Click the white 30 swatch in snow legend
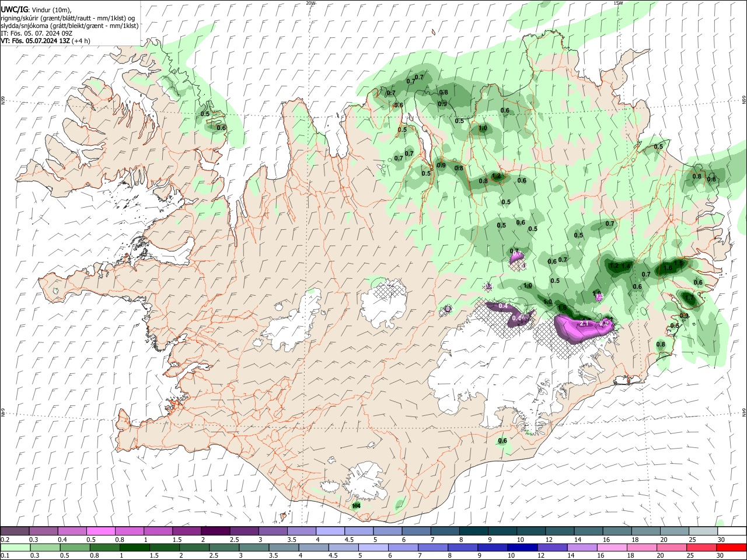The height and width of the screenshot is (560, 747). point(732,531)
